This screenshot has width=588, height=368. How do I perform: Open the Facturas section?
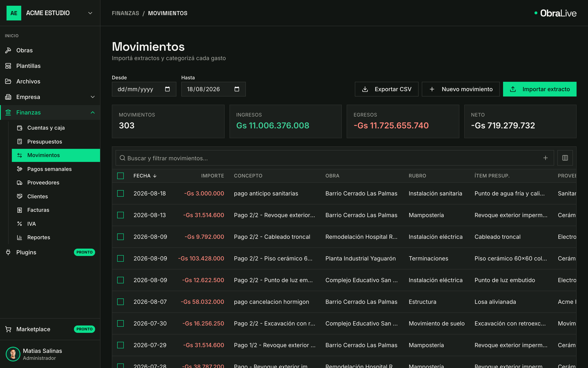point(56,210)
